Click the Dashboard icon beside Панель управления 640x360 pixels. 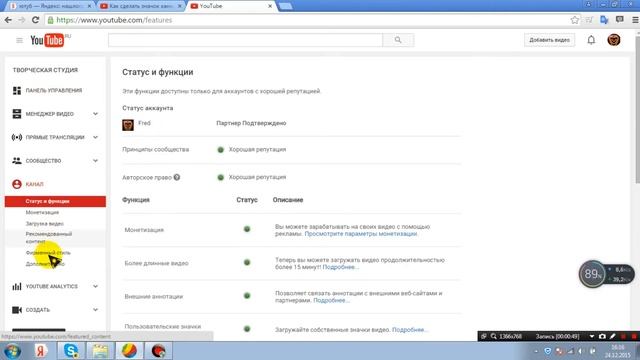click(17, 91)
